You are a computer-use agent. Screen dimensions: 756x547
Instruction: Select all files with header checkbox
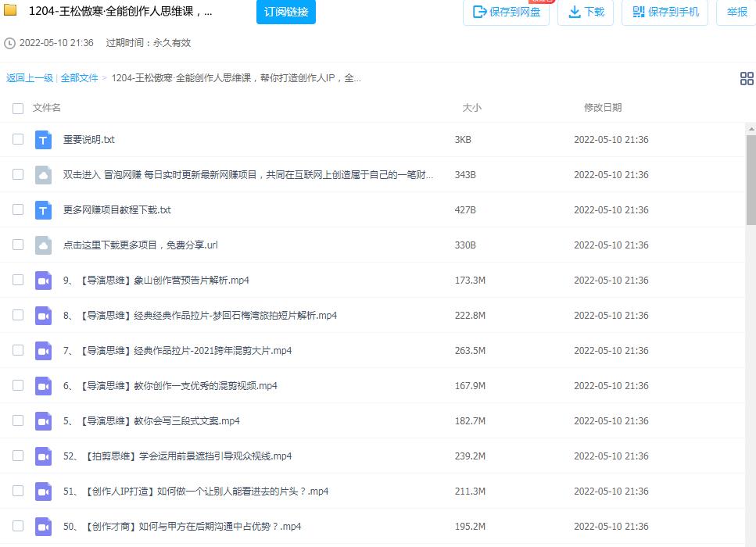point(18,109)
